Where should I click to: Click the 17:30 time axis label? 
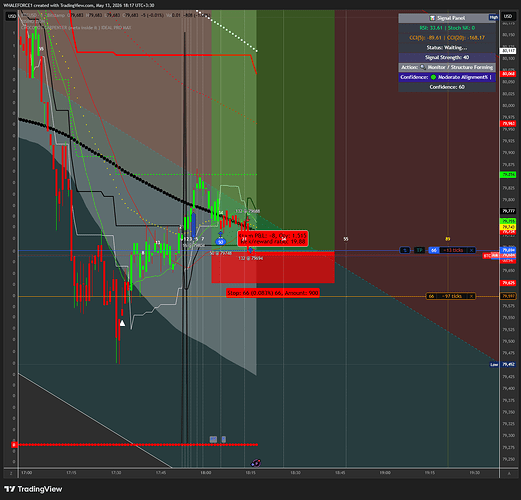click(x=116, y=473)
